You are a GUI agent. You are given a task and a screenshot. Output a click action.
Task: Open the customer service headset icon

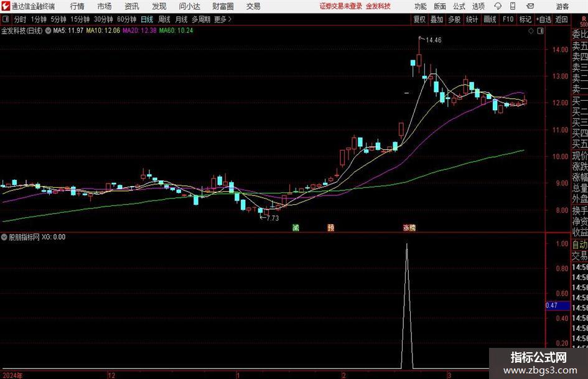pyautogui.click(x=498, y=6)
